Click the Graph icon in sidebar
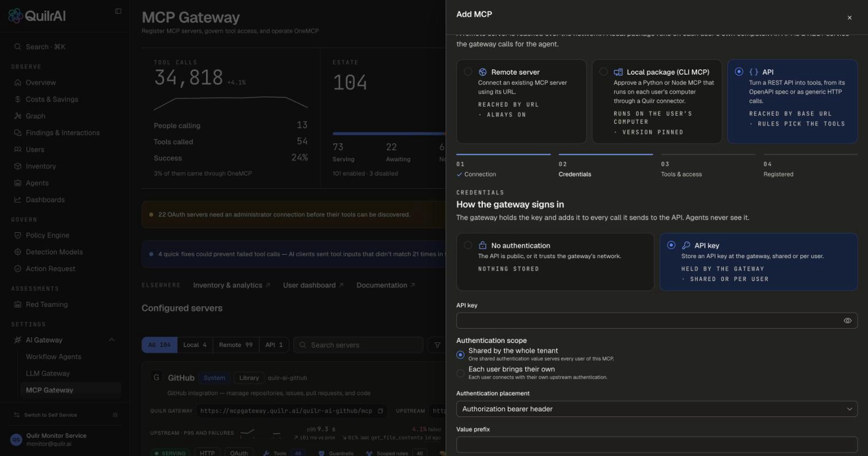Screen dimensions: 868x456 18,116
